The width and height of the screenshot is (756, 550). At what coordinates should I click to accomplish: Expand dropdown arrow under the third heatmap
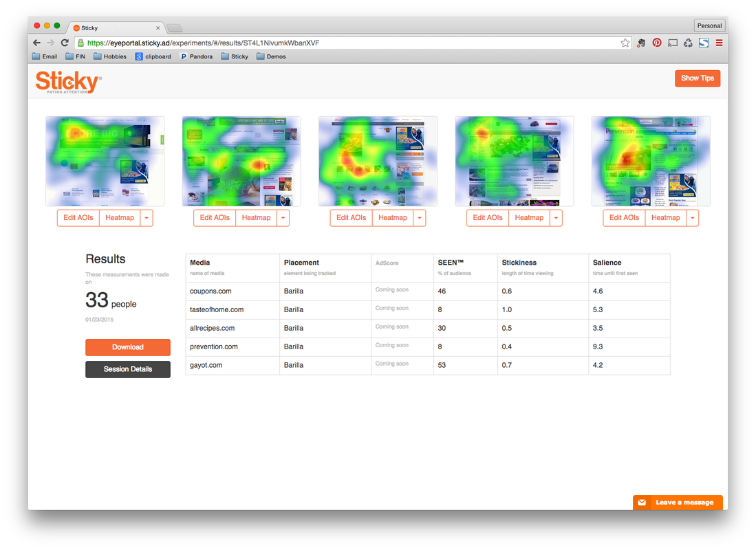[x=419, y=218]
